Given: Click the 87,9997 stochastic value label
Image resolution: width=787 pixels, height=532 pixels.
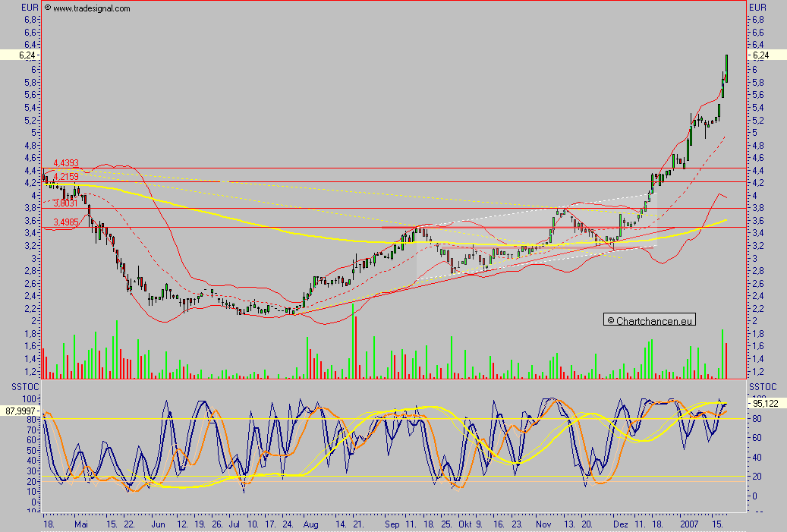Looking at the screenshot, I should point(21,411).
